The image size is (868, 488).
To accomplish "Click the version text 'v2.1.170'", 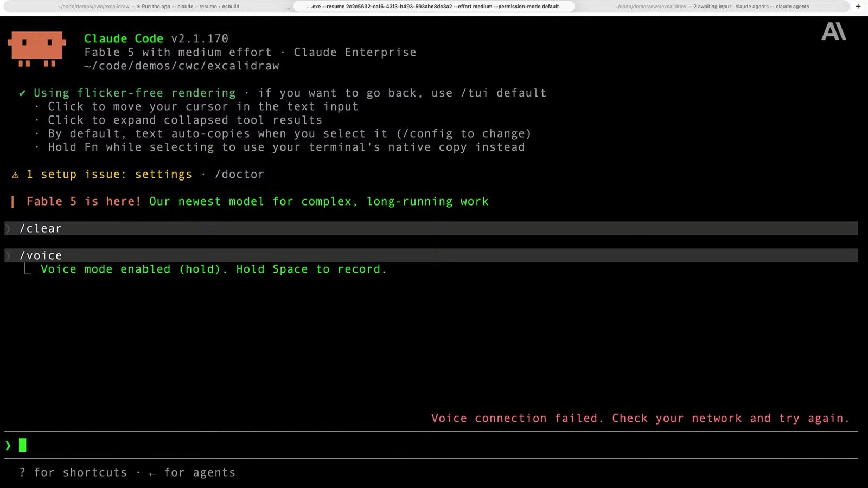I will pos(200,39).
